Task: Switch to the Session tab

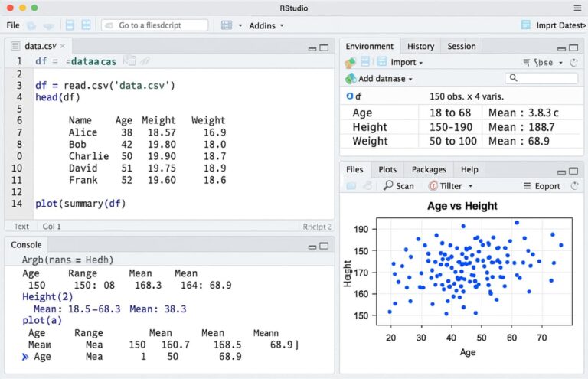Action: coord(461,46)
